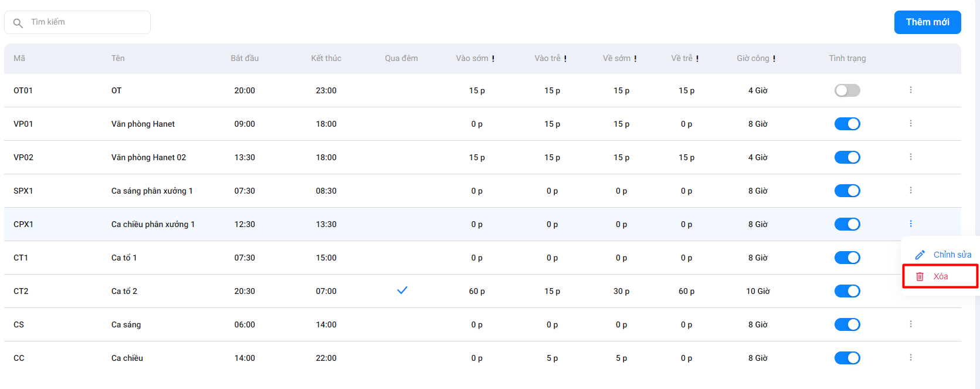980x389 pixels.
Task: Click the Thêm mới button
Action: click(x=927, y=22)
